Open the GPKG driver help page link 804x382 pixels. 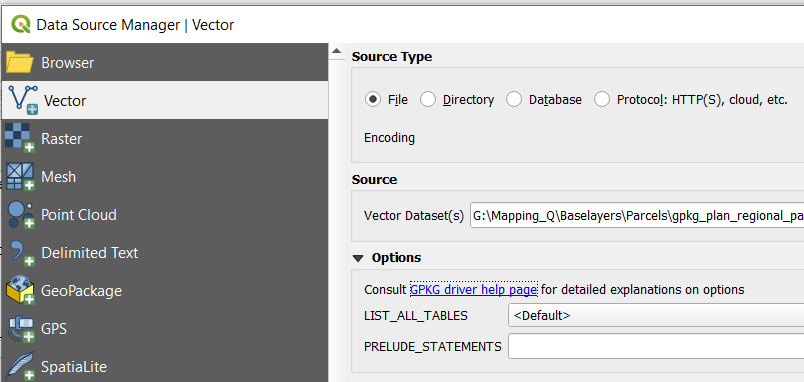474,290
